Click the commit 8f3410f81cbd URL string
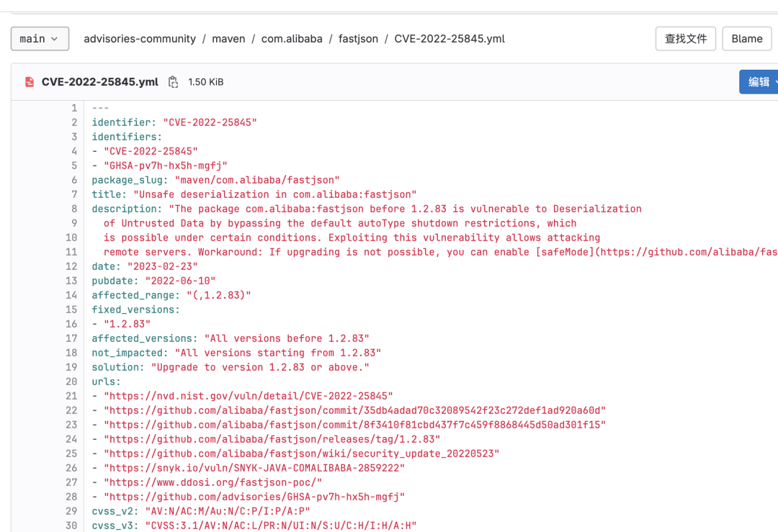This screenshot has width=778, height=532. pyautogui.click(x=354, y=425)
